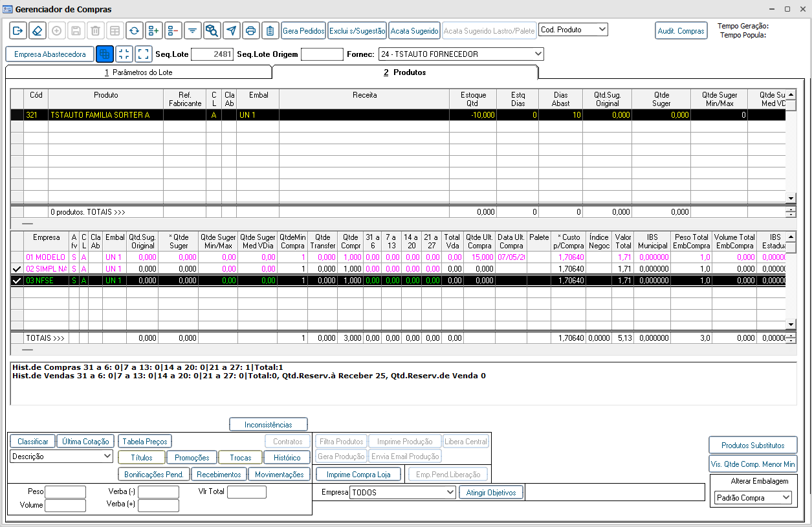Open Movimentações

click(280, 475)
